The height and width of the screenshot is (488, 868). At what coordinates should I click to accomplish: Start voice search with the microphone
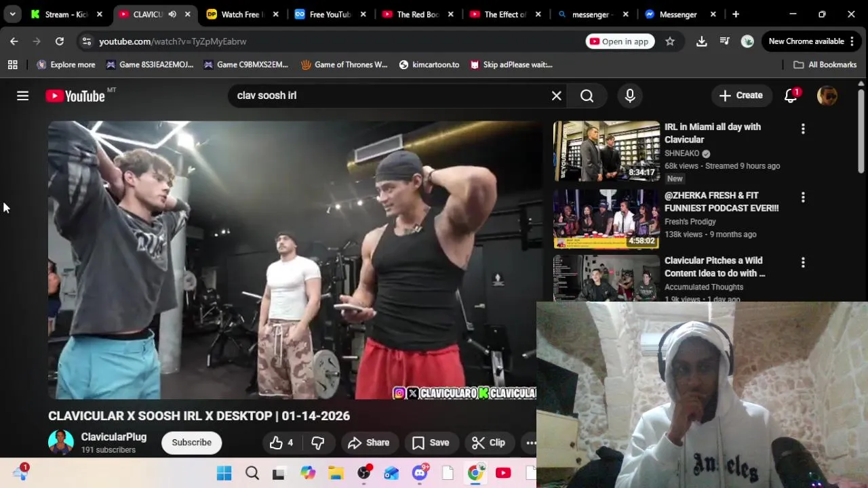coord(630,96)
